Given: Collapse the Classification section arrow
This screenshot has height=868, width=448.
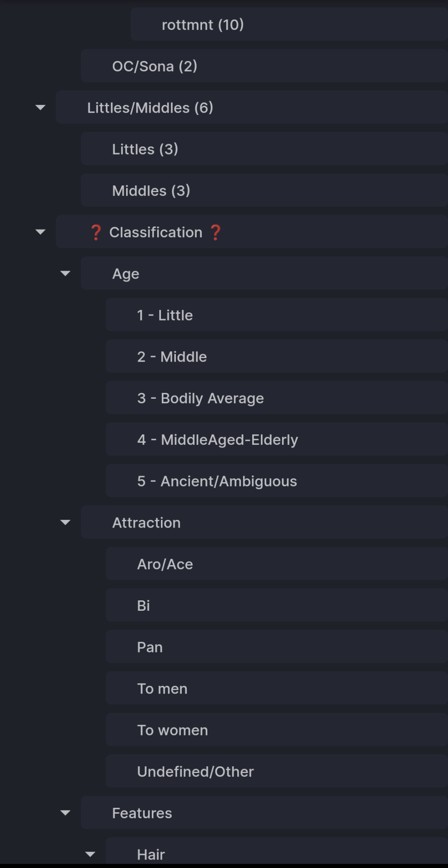Looking at the screenshot, I should 40,232.
